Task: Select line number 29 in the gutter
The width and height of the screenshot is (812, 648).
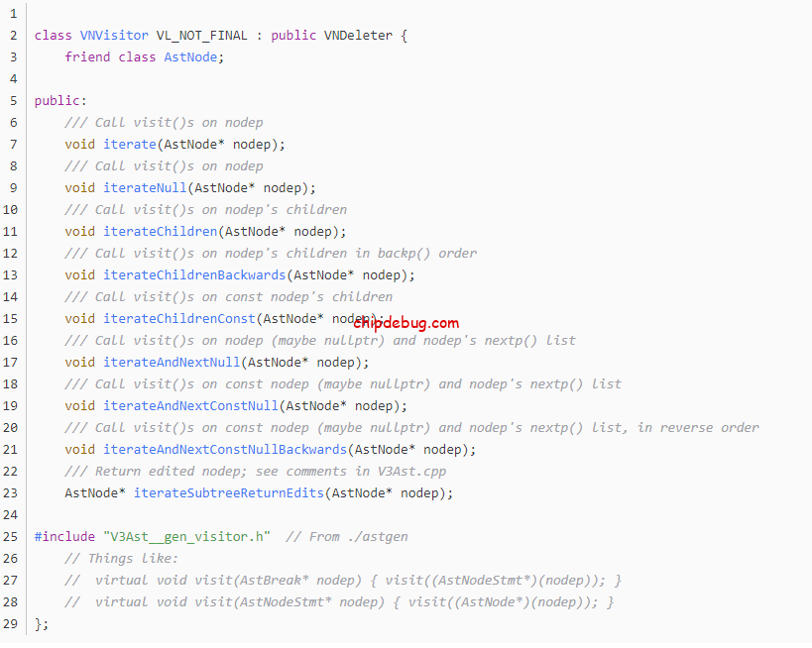Action: tap(10, 623)
